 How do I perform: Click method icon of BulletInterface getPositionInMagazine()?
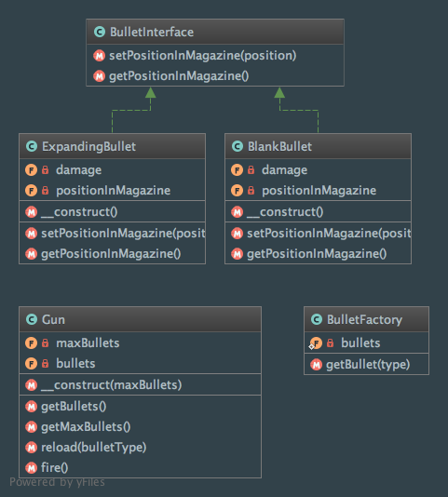(100, 76)
